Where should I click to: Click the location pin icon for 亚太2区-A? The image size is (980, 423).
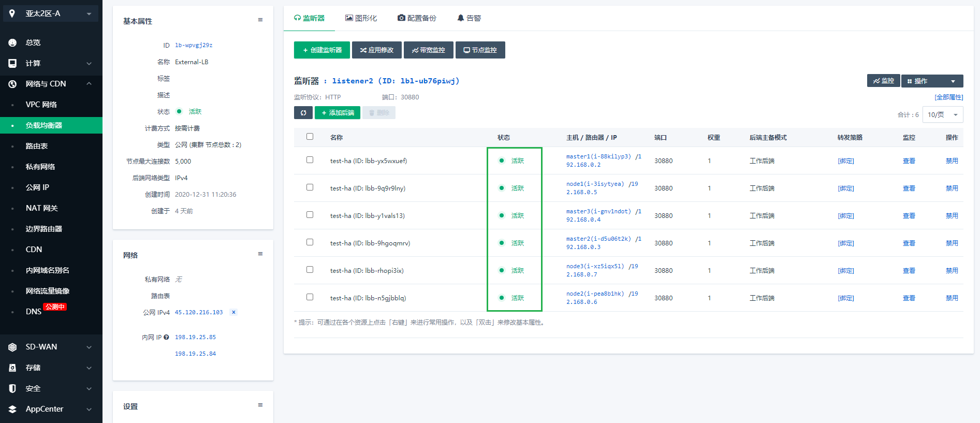click(12, 13)
